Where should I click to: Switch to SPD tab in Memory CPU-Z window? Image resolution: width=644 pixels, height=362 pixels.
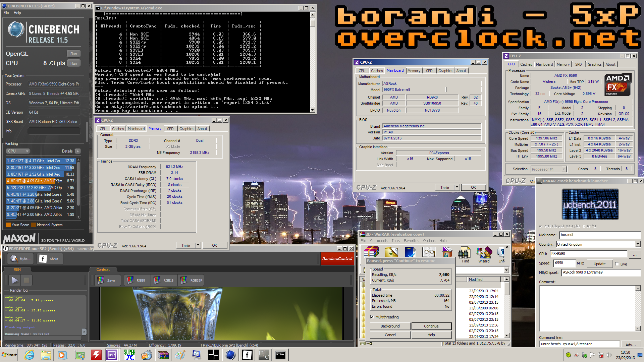[170, 129]
